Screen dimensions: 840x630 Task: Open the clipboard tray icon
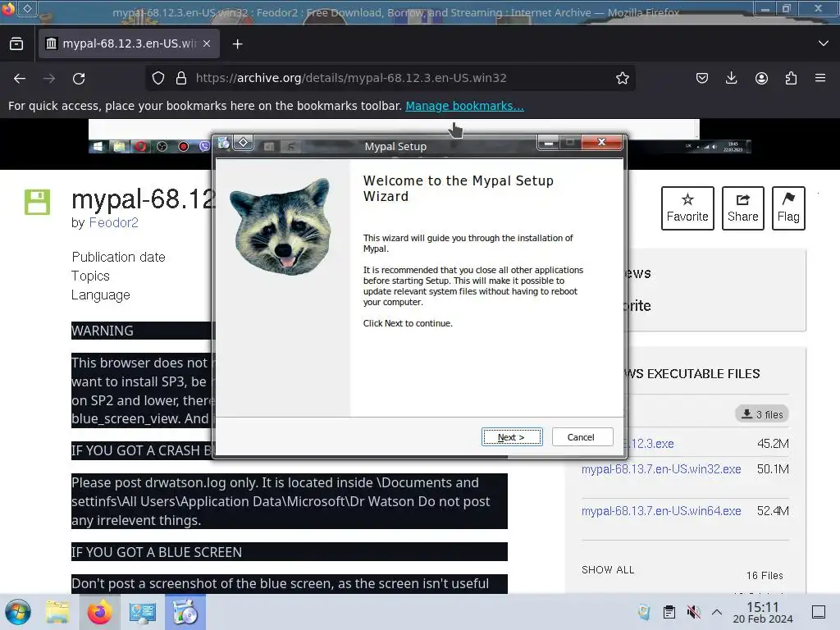pos(669,612)
